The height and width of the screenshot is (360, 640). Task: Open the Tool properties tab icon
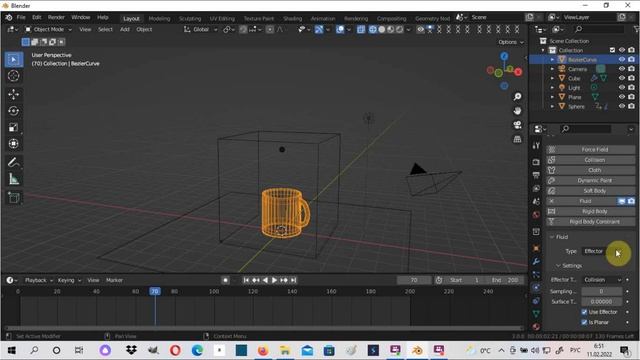(536, 146)
